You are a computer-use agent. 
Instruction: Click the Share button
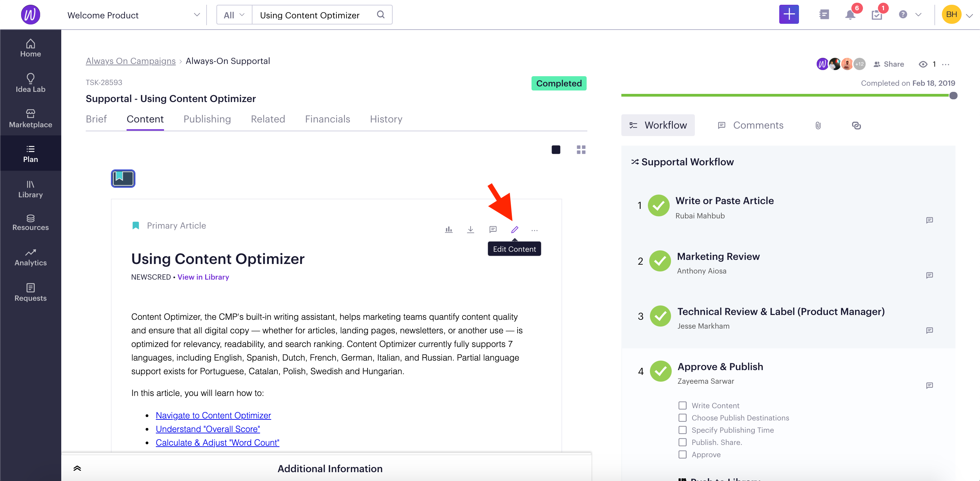pyautogui.click(x=888, y=64)
